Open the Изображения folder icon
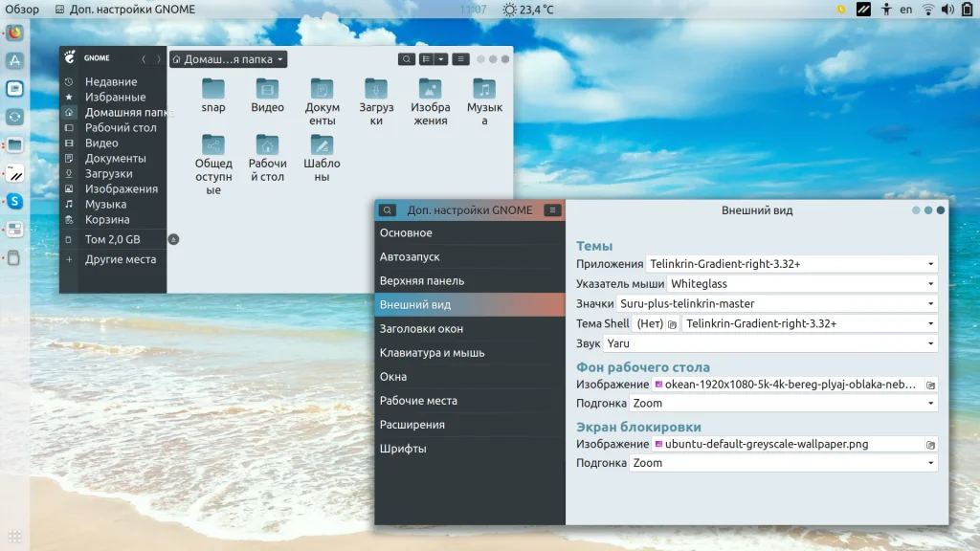Screen dimensions: 980x551 click(x=431, y=90)
